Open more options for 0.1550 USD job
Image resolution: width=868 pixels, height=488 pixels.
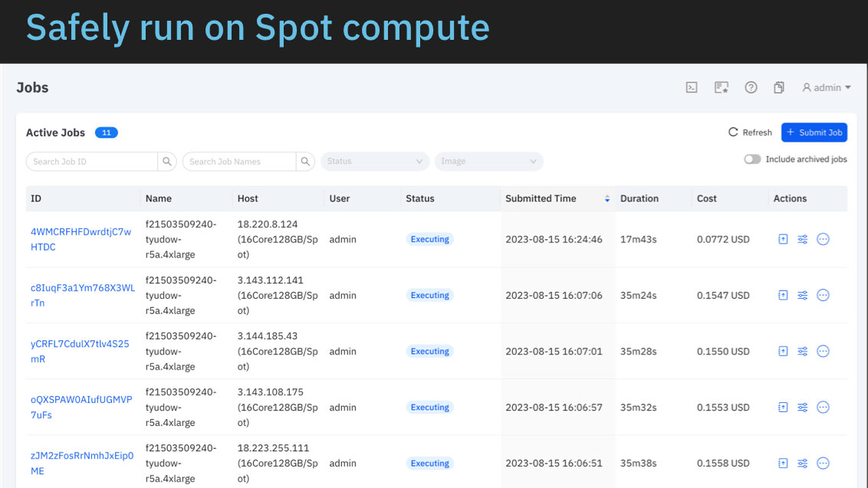pos(824,351)
